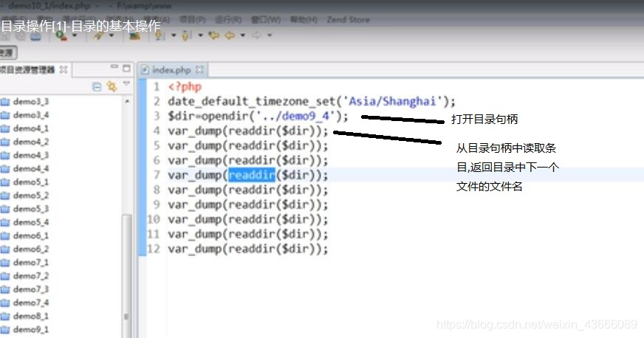Click the picture toolbar icon after Search
644x338 pixels.
coord(134,36)
